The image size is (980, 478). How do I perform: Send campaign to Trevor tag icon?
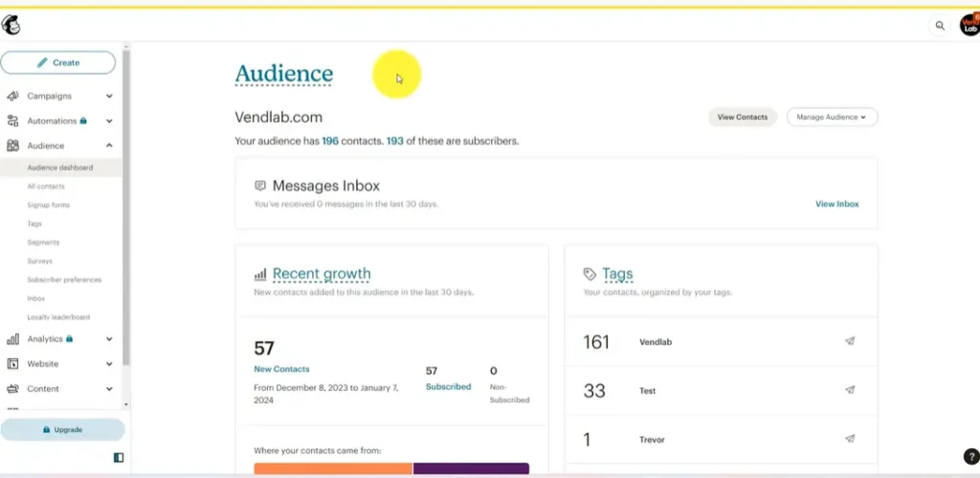[850, 439]
